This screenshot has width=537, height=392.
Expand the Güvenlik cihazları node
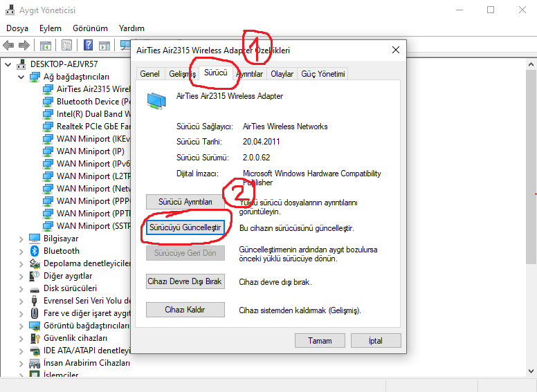[x=21, y=338]
